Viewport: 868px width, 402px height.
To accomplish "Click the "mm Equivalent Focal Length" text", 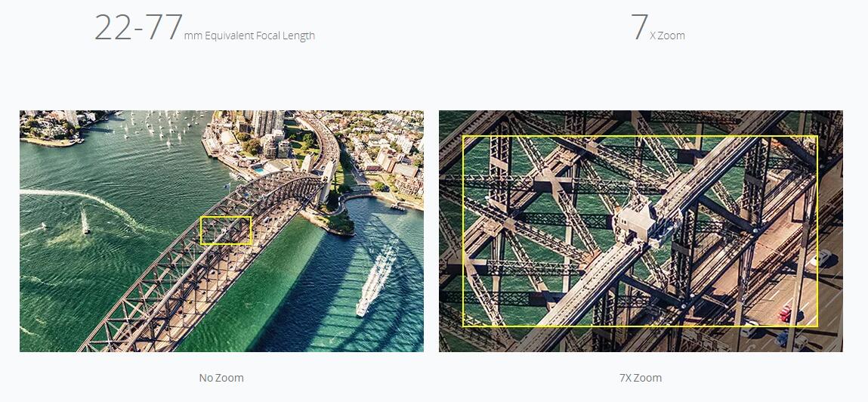I will (x=249, y=36).
